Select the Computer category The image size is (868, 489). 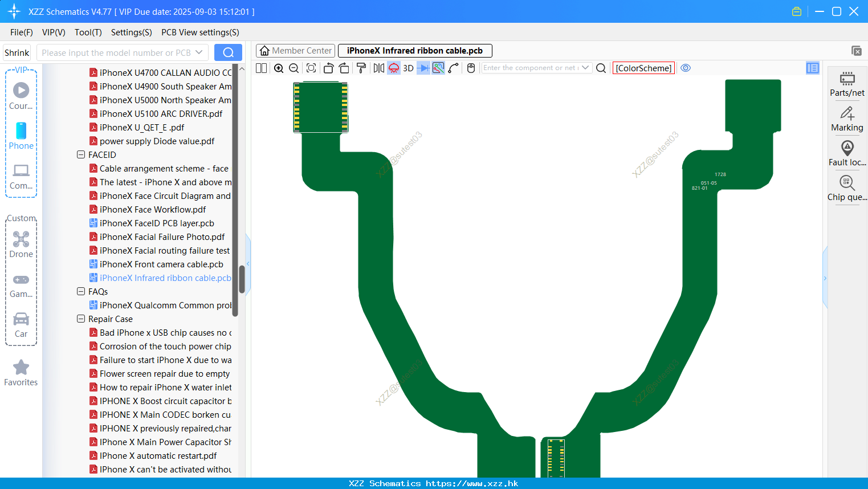click(x=21, y=176)
